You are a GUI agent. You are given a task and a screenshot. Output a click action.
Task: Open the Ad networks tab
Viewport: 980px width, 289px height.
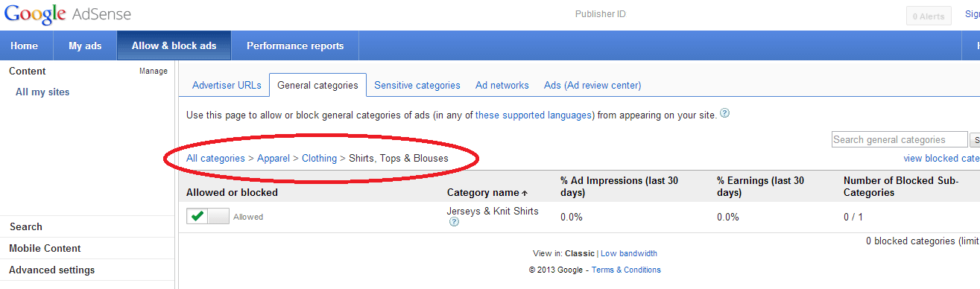(x=502, y=86)
